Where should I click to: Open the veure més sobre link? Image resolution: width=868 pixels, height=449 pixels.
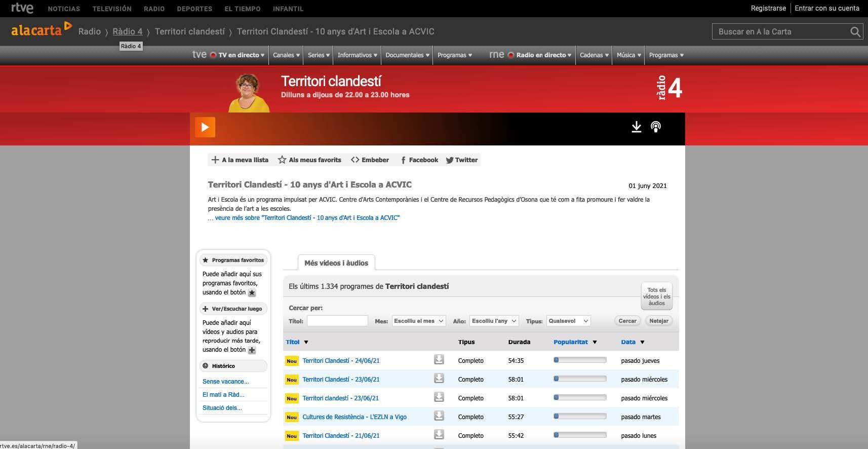click(307, 218)
